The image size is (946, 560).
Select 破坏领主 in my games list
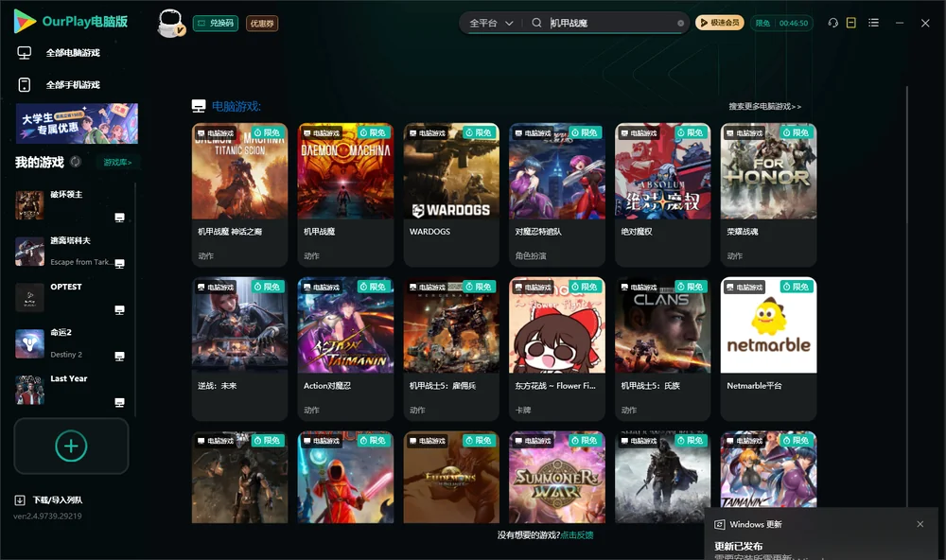tap(71, 205)
